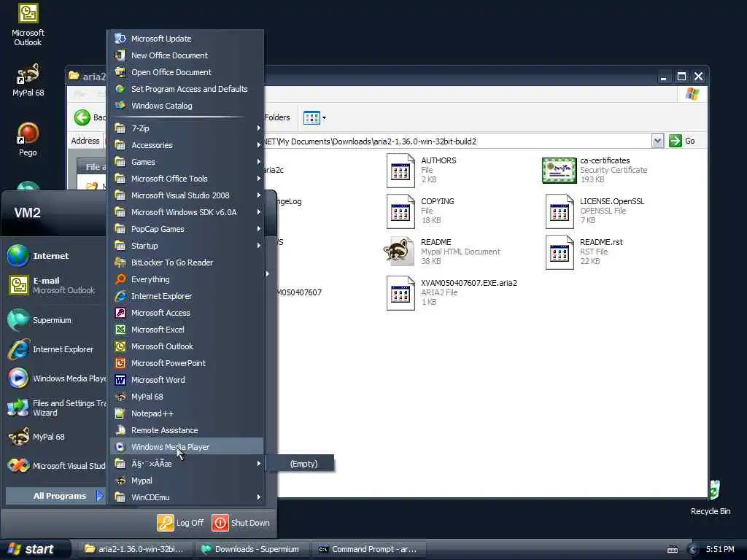This screenshot has width=747, height=560.
Task: Open the Mypal entry in All Programs
Action: click(x=186, y=481)
